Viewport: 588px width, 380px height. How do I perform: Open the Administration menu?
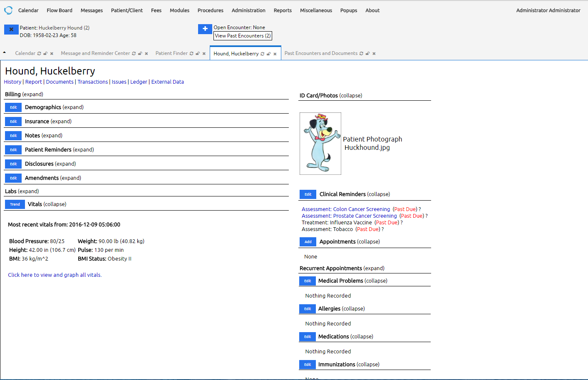coord(248,10)
